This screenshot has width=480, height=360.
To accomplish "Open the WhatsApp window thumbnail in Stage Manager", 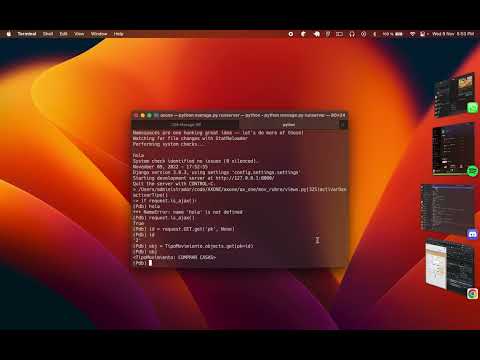I will (454, 96).
